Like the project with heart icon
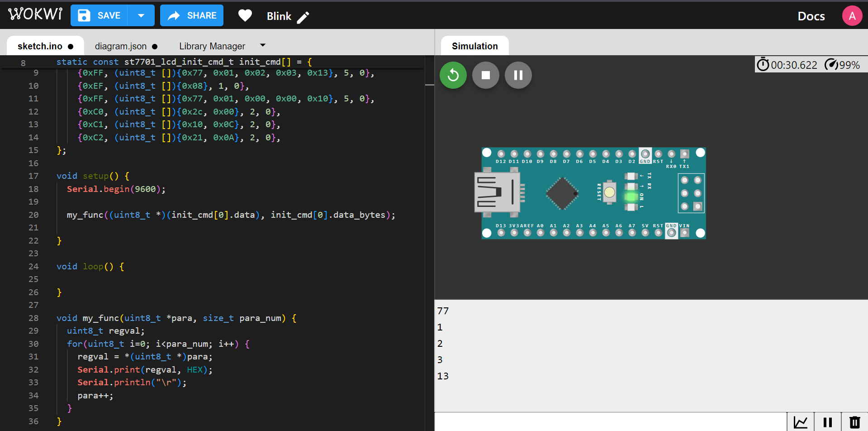This screenshot has height=431, width=868. pos(245,16)
